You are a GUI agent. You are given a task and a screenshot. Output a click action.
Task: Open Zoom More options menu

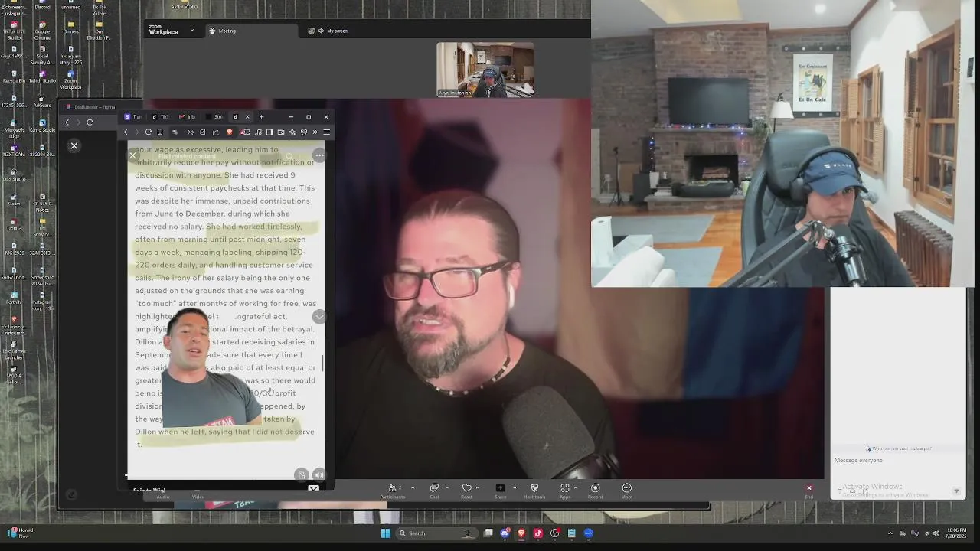point(626,491)
